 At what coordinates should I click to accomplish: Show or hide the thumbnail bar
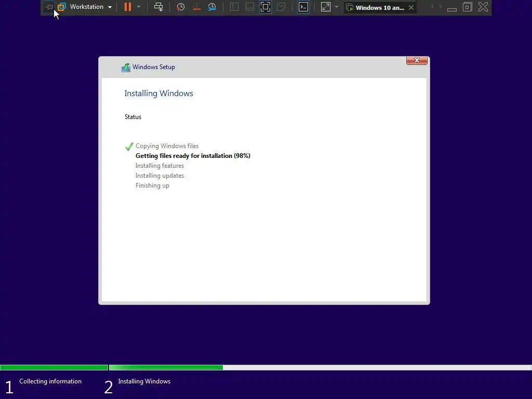[250, 7]
